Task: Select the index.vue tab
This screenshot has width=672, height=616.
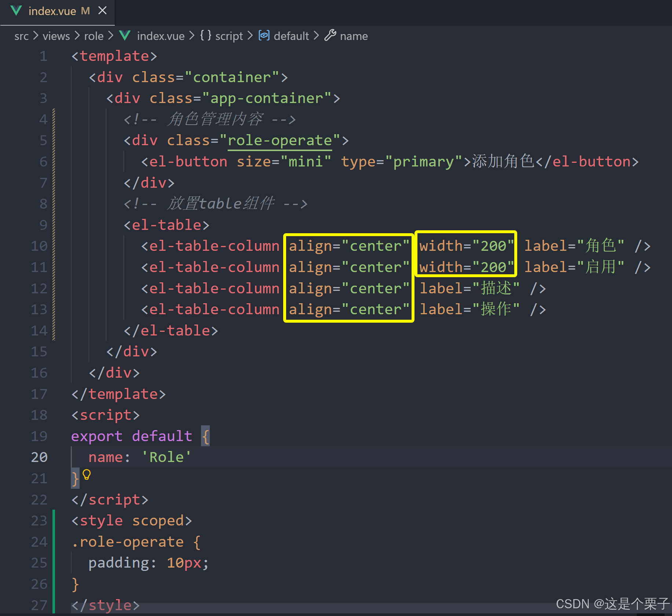Action: coord(58,12)
